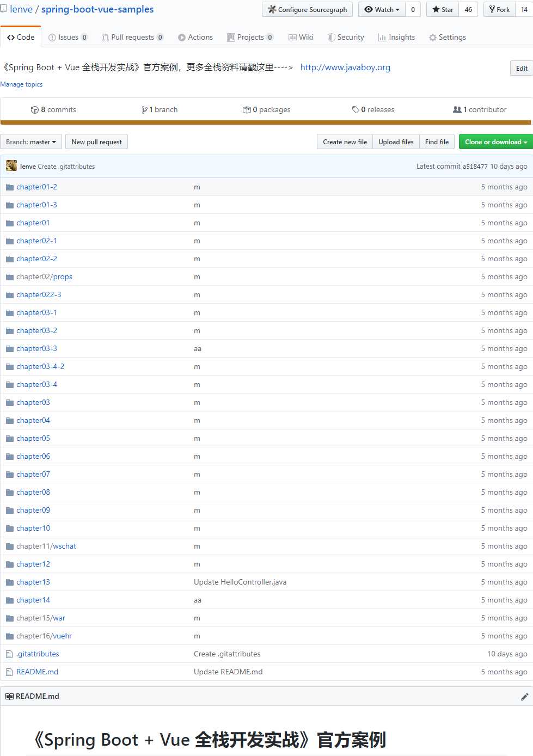This screenshot has height=756, width=533.
Task: Open the Pull requests tab
Action: click(x=132, y=37)
